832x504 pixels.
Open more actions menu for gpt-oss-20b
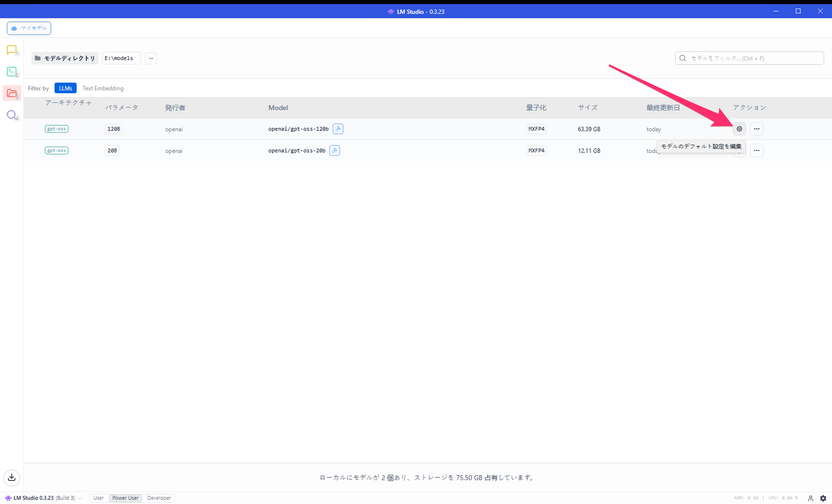point(756,151)
